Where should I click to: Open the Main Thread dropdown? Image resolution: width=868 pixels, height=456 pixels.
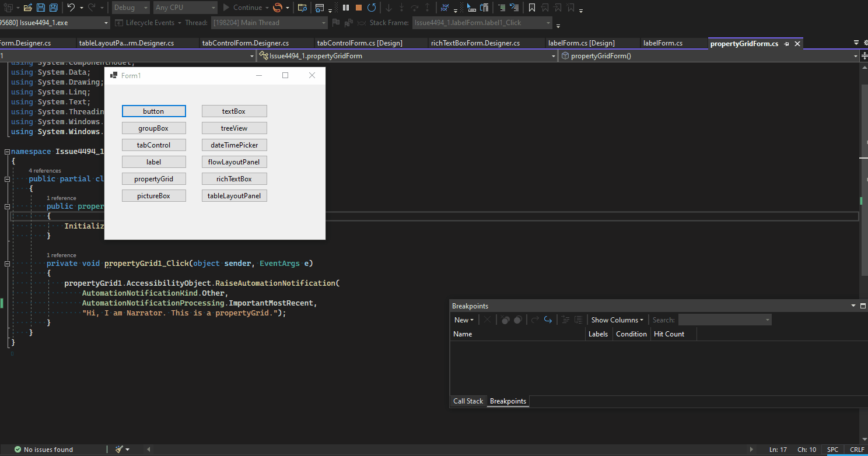269,23
